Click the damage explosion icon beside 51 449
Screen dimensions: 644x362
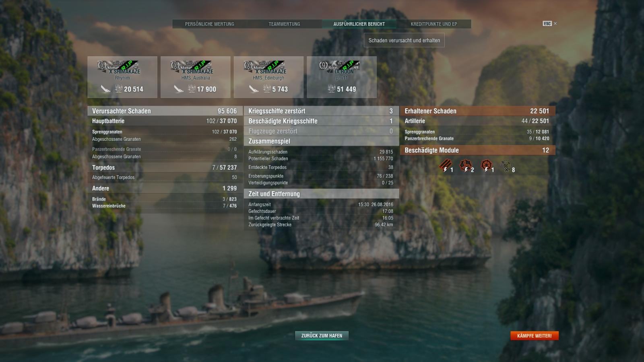pyautogui.click(x=331, y=88)
